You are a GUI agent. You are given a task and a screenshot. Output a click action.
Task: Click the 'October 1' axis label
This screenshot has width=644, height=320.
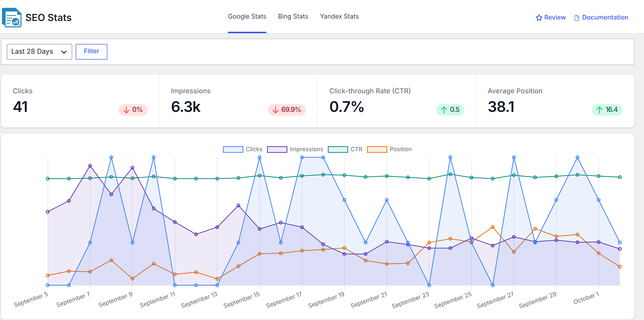click(x=586, y=298)
